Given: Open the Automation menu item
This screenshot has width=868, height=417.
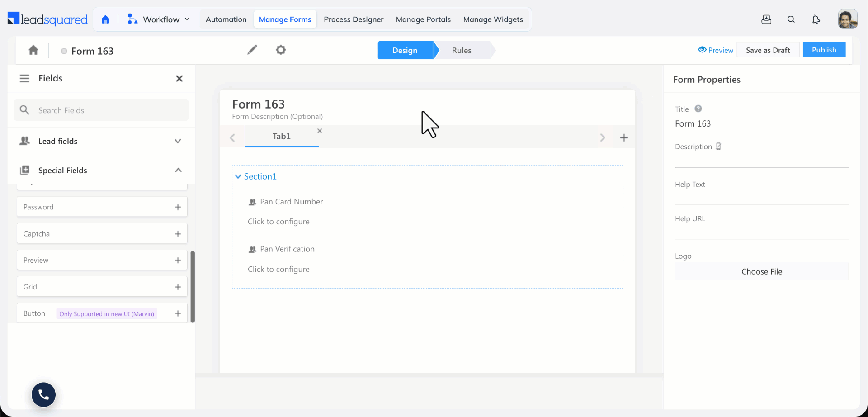Looking at the screenshot, I should [x=226, y=19].
